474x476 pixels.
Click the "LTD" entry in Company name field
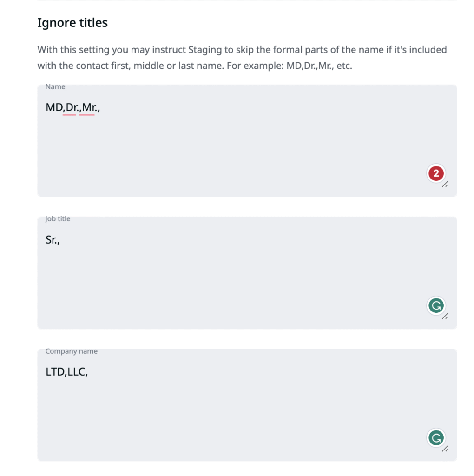(x=55, y=372)
